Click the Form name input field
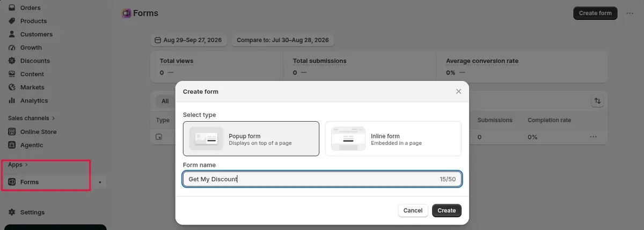Screen dimensions: 644x230 [x=322, y=179]
